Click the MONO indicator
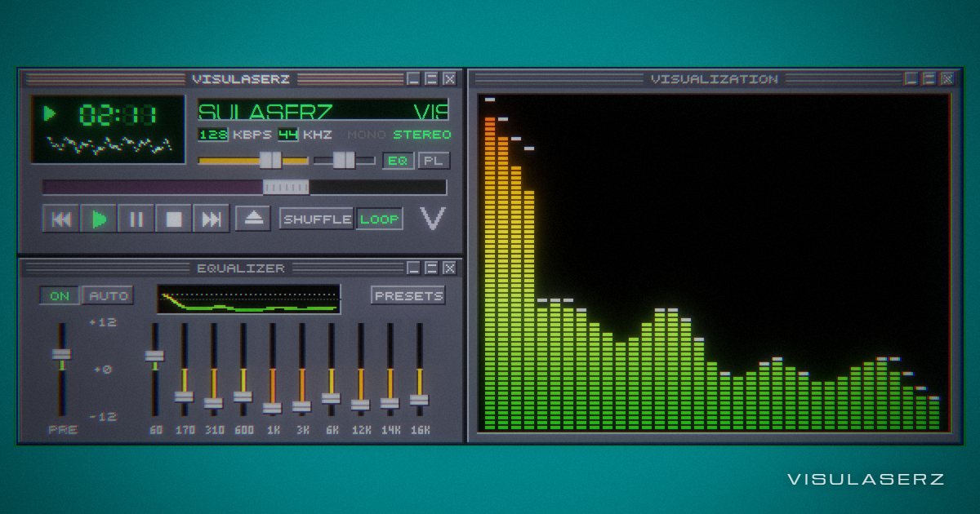The image size is (980, 514). pos(367,135)
